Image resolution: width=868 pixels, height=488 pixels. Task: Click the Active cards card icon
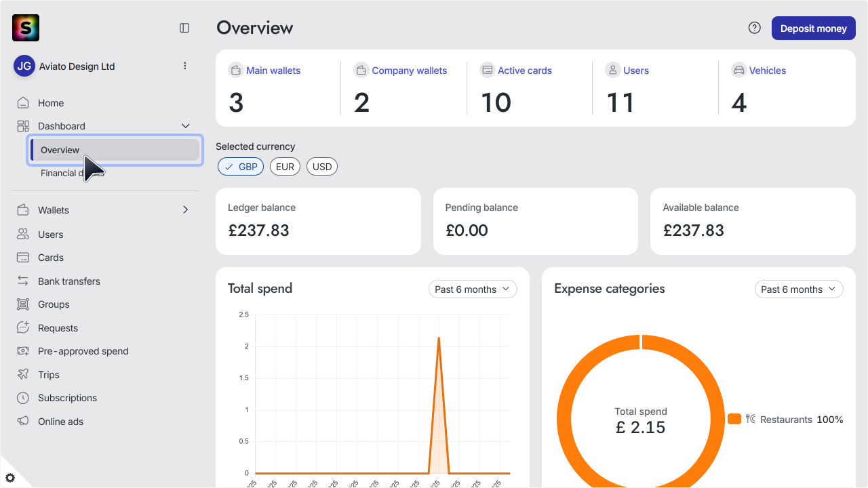[487, 70]
